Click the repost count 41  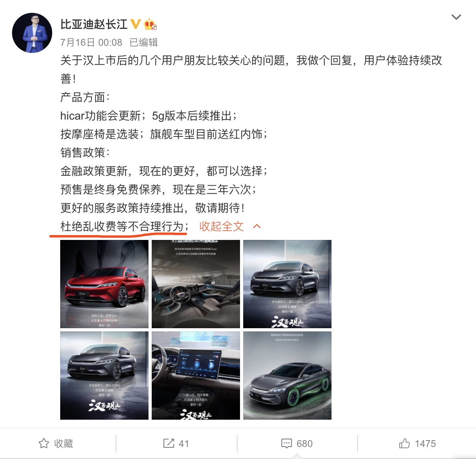[184, 444]
